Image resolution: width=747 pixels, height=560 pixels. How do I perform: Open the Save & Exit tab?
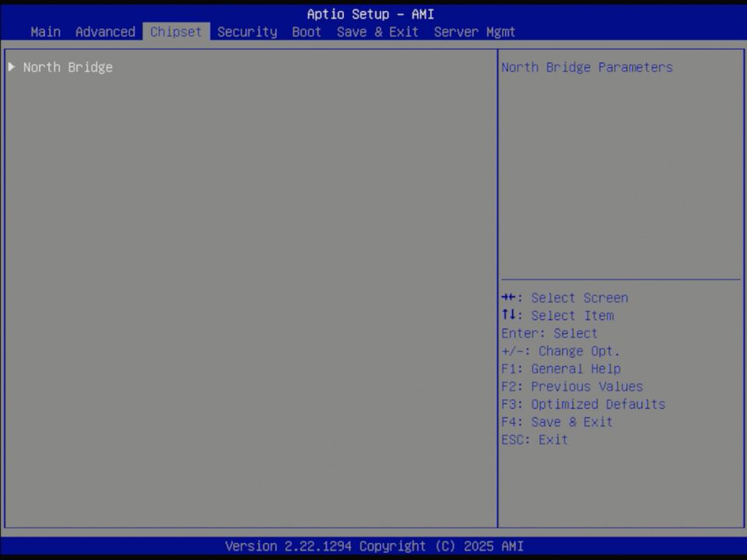click(377, 32)
